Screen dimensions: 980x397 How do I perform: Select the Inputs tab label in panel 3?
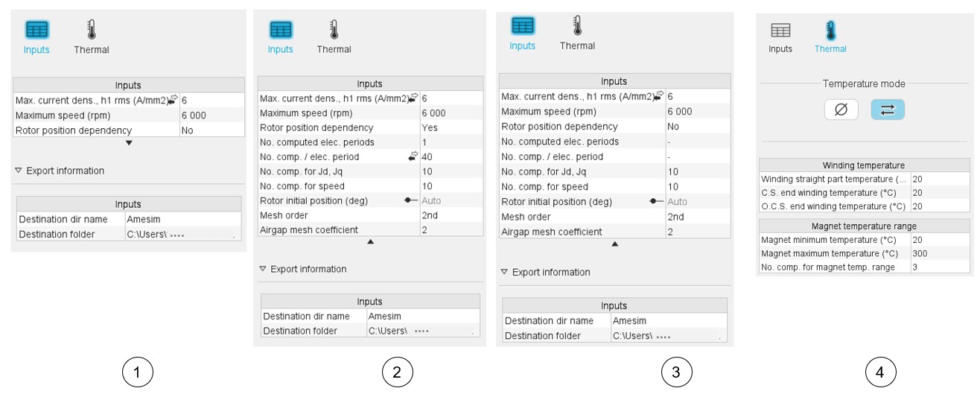point(522,45)
